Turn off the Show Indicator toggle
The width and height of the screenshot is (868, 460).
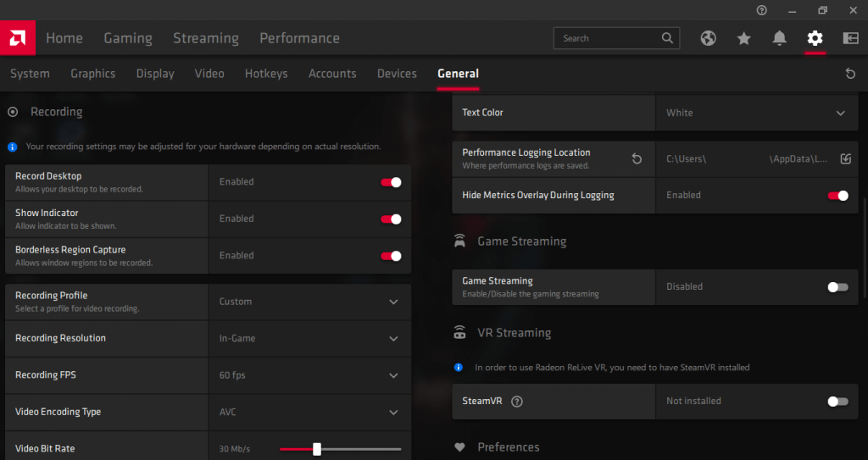pos(391,219)
